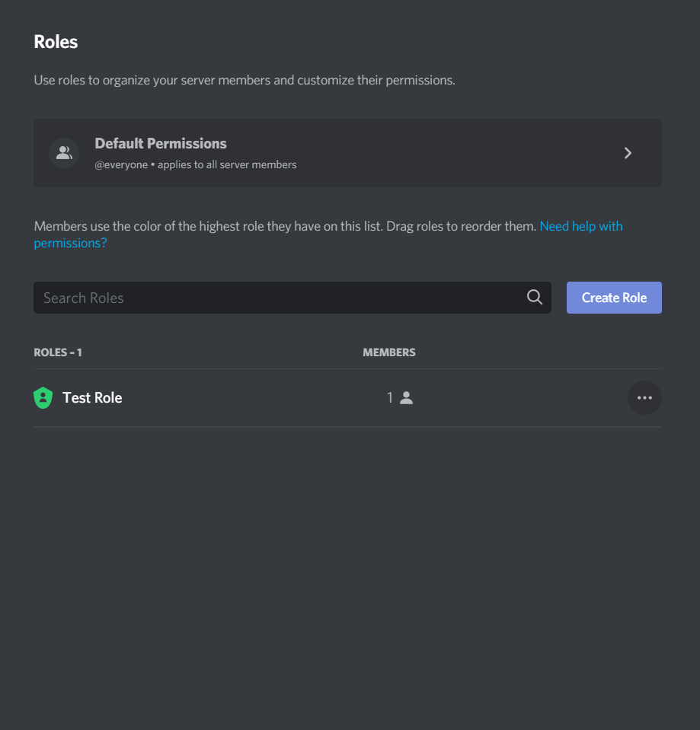Open the Default Permissions card
This screenshot has width=700, height=730.
coord(347,153)
